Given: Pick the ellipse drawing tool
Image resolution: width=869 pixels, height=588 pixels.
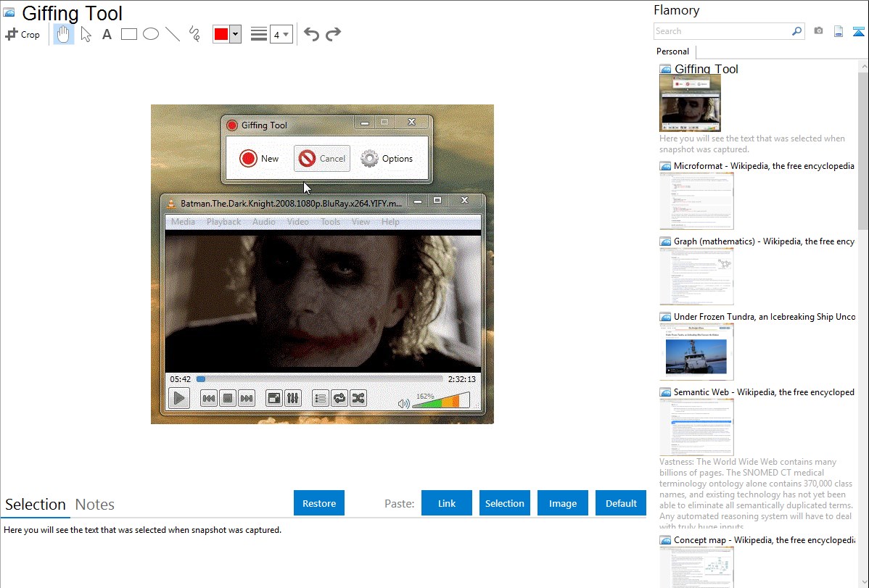Looking at the screenshot, I should click(151, 34).
